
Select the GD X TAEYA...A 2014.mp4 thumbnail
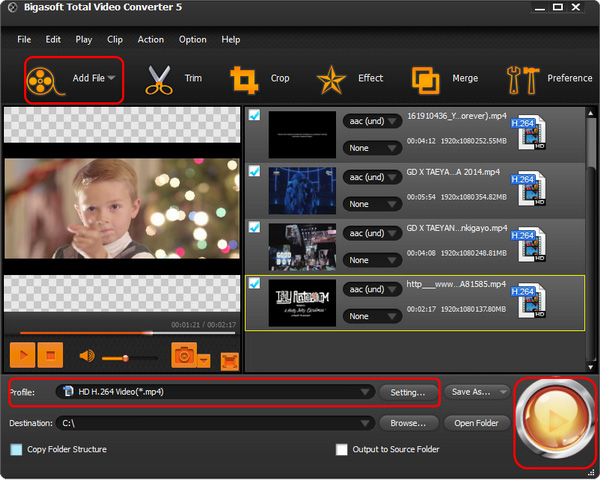(302, 191)
